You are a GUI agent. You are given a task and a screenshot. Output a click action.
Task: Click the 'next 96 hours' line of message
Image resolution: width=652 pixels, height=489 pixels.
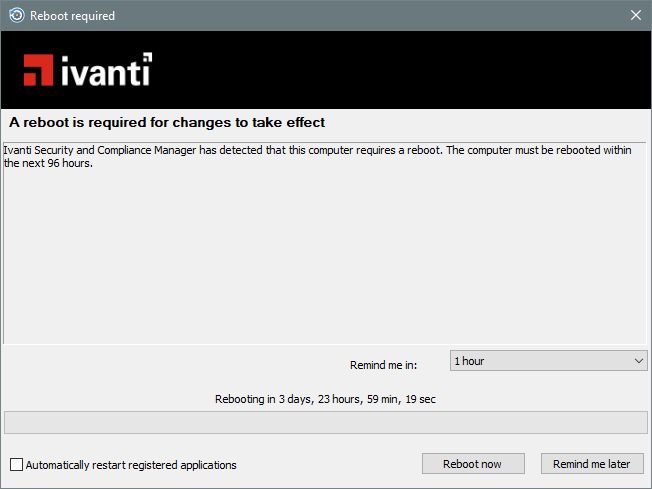pyautogui.click(x=48, y=163)
